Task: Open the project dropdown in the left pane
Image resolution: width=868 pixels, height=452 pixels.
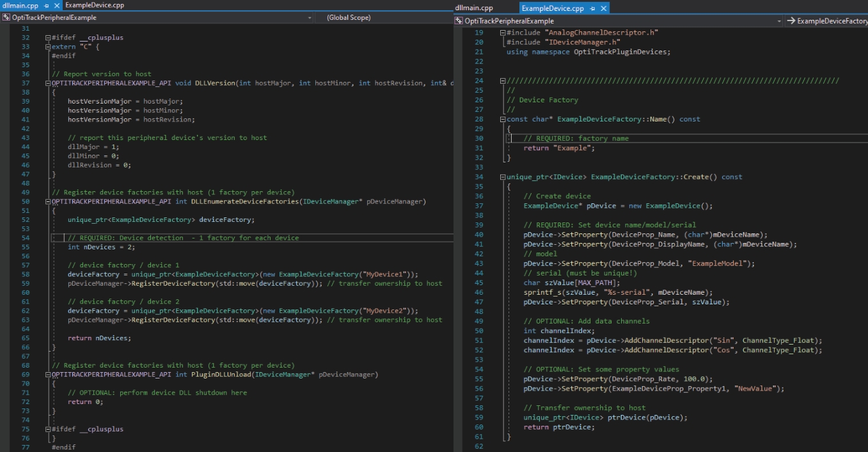Action: 309,17
